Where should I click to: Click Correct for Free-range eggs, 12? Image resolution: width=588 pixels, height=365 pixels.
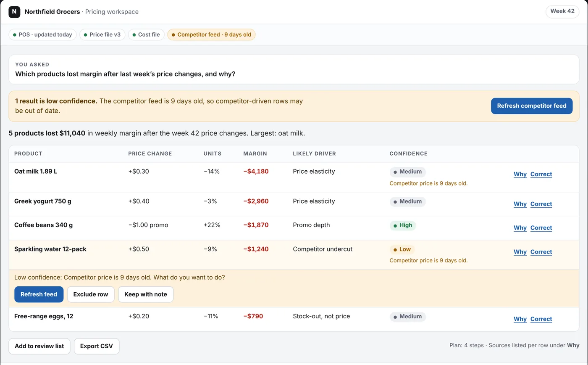[541, 319]
